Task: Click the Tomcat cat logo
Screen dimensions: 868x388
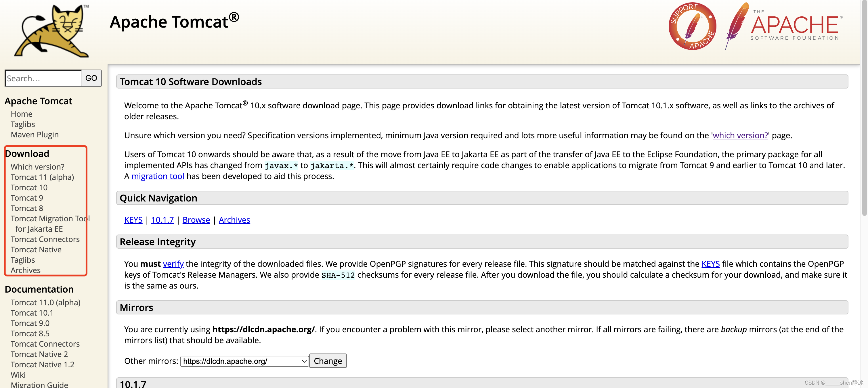Action: (x=51, y=31)
